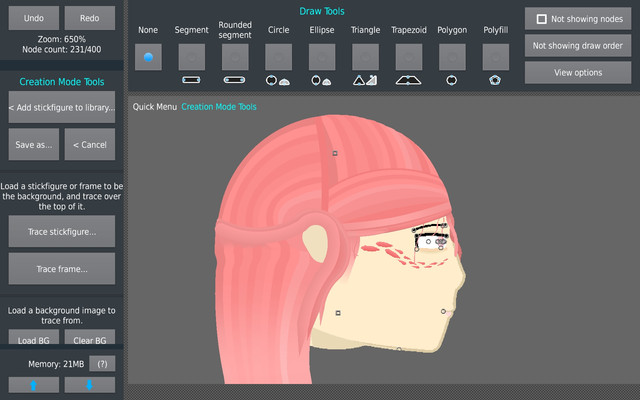Select the None draw tool radio button
The image size is (640, 400).
pyautogui.click(x=148, y=57)
